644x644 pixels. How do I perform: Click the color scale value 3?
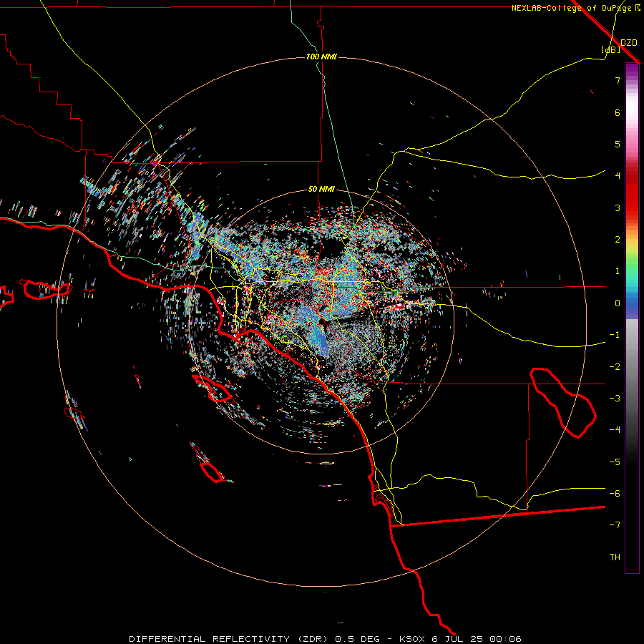coord(618,208)
